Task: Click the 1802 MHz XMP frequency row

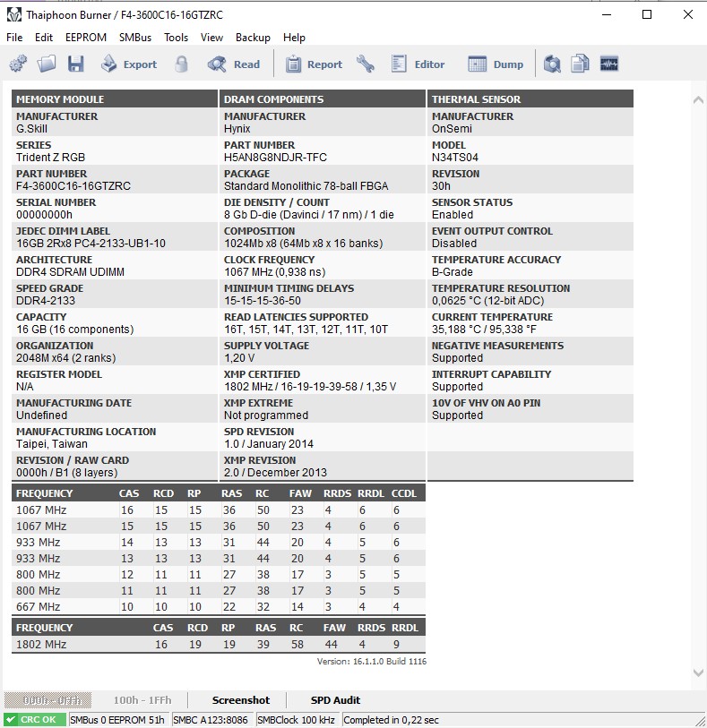Action: (x=219, y=645)
